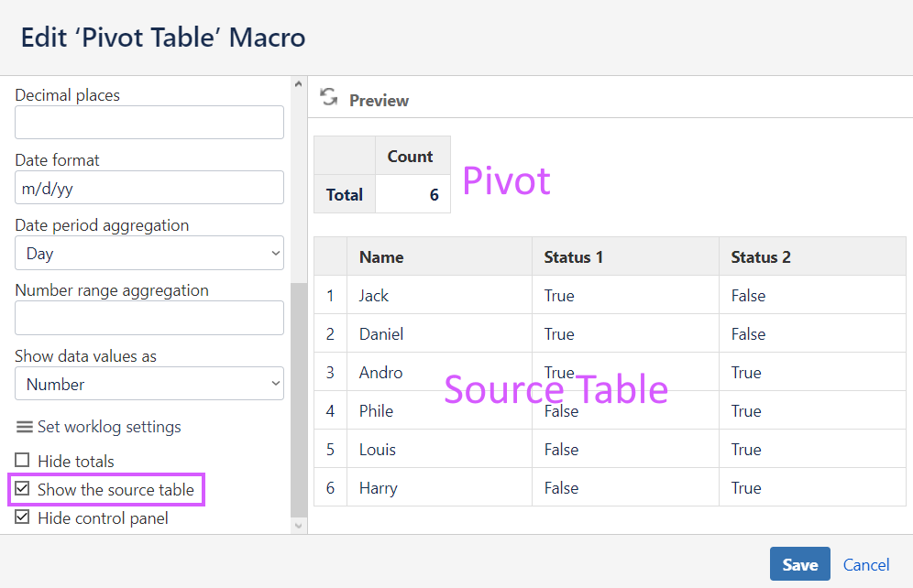Edit the m/d/yy date format field
Image resolution: width=913 pixels, height=588 pixels.
(x=148, y=187)
